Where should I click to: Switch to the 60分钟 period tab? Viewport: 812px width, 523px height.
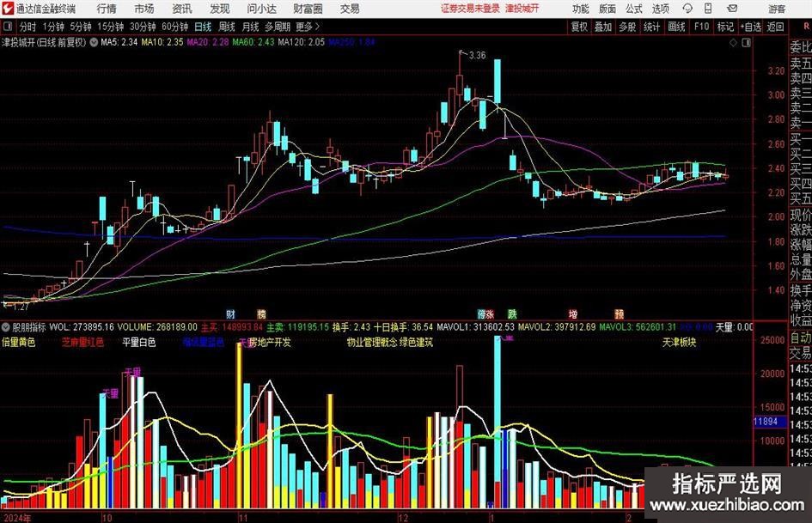(x=174, y=27)
